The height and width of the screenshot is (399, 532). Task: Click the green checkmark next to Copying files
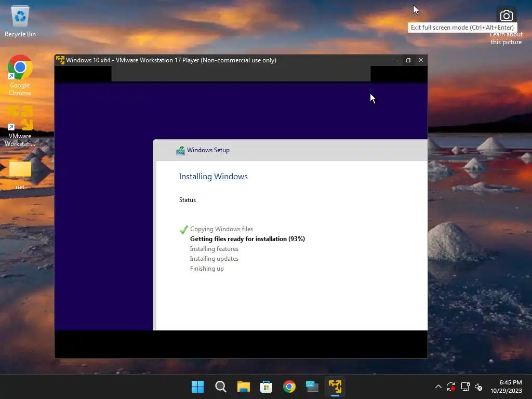(x=183, y=230)
